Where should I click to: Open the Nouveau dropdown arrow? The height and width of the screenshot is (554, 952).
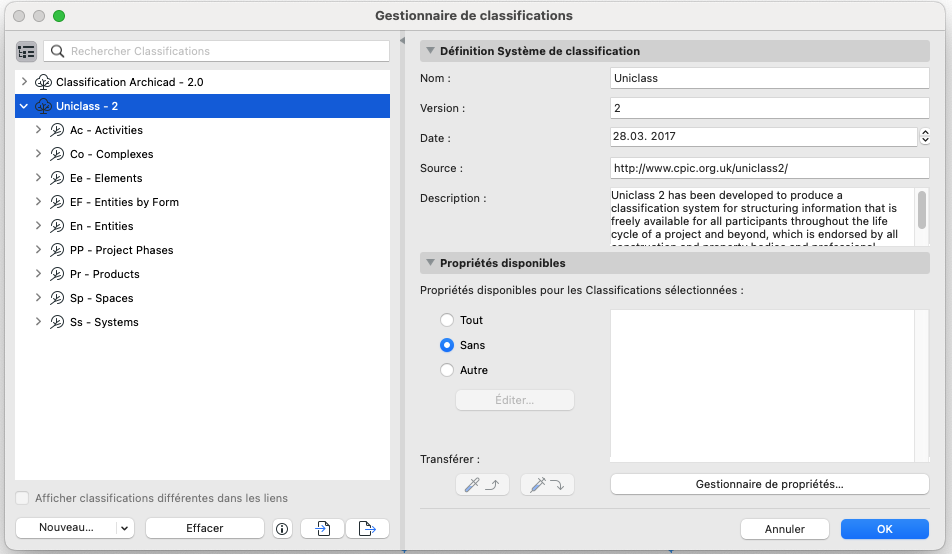[x=124, y=528]
